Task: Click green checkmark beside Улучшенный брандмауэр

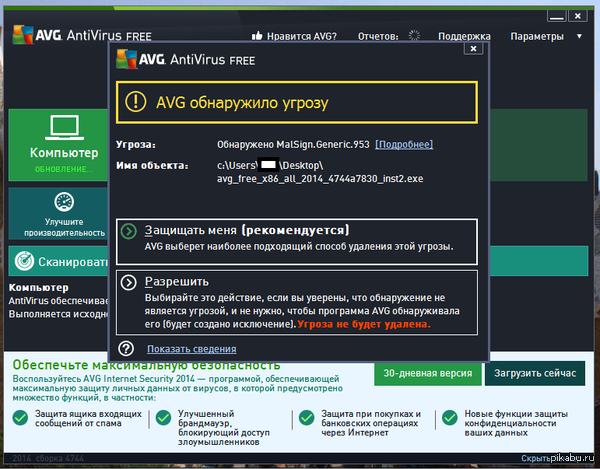Action: pyautogui.click(x=163, y=418)
